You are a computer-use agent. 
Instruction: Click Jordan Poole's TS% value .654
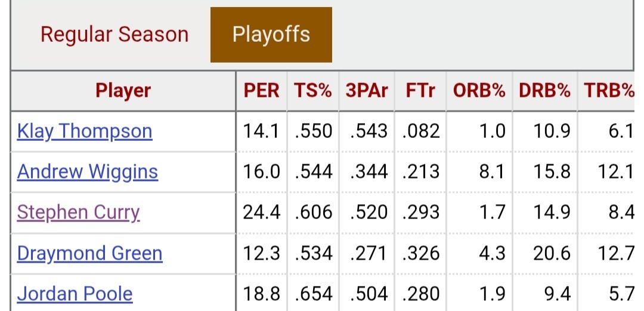coord(313,294)
